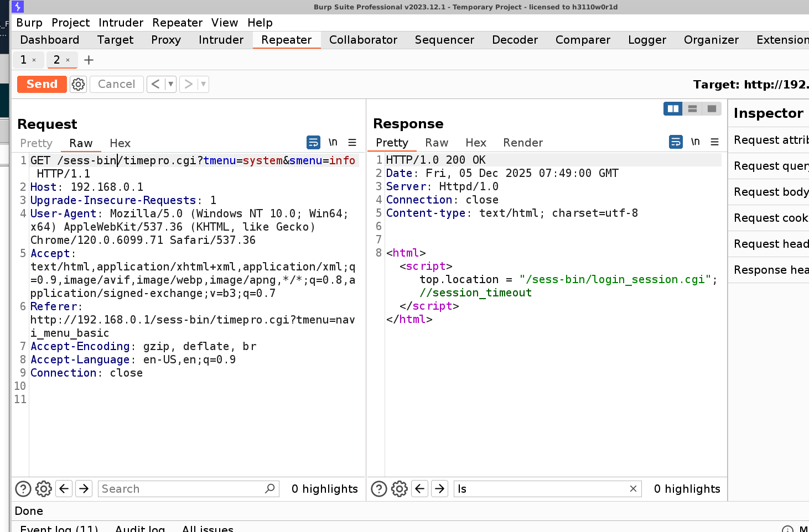Go to previous Response search match
This screenshot has width=809, height=532.
(420, 489)
